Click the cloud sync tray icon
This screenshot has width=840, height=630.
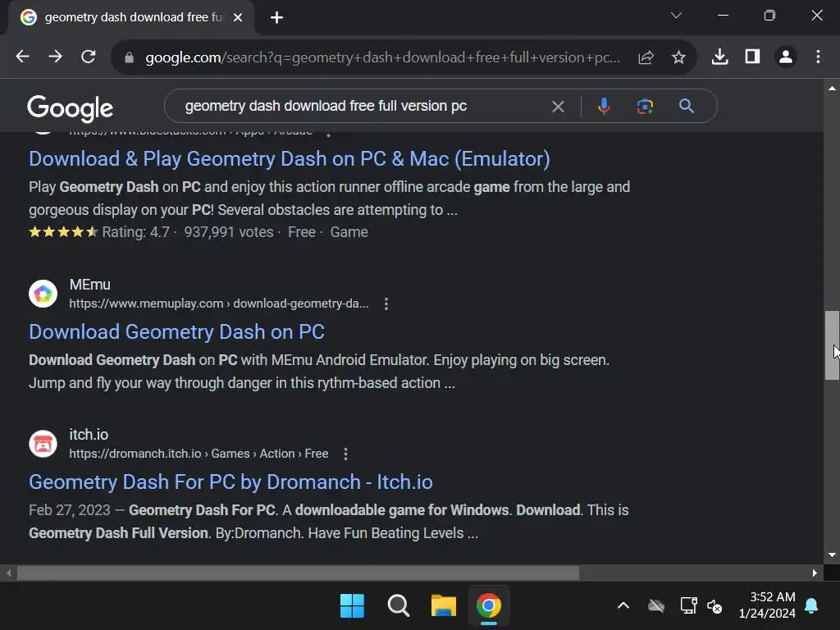coord(656,606)
